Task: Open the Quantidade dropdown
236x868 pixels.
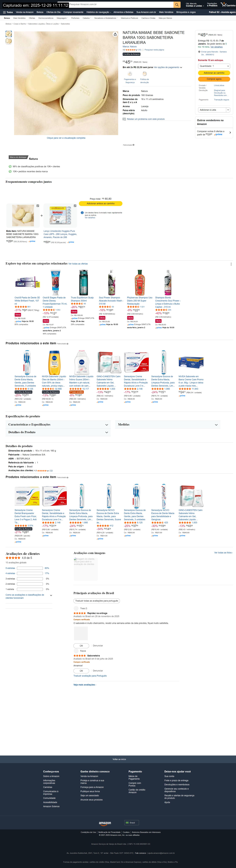Action: click(x=214, y=66)
